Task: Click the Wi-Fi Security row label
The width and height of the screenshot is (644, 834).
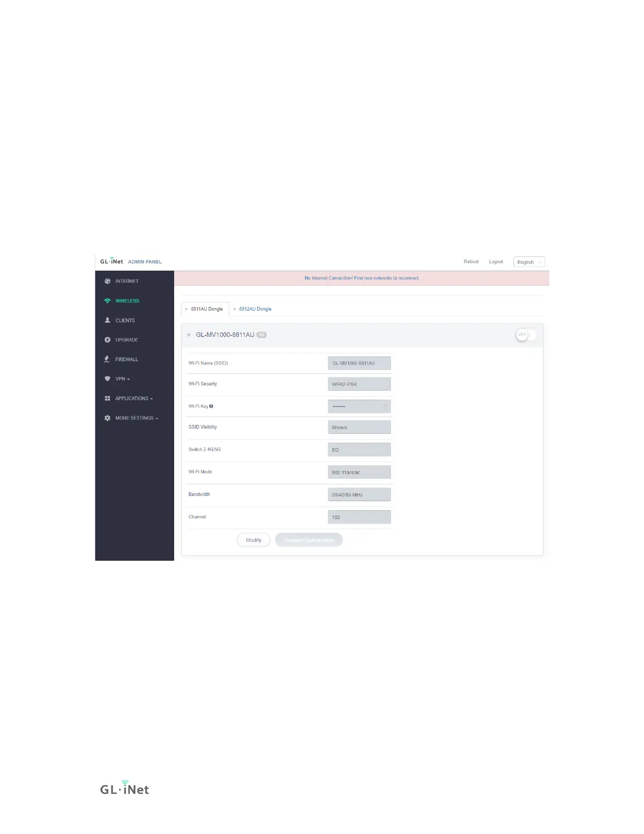Action: 203,384
